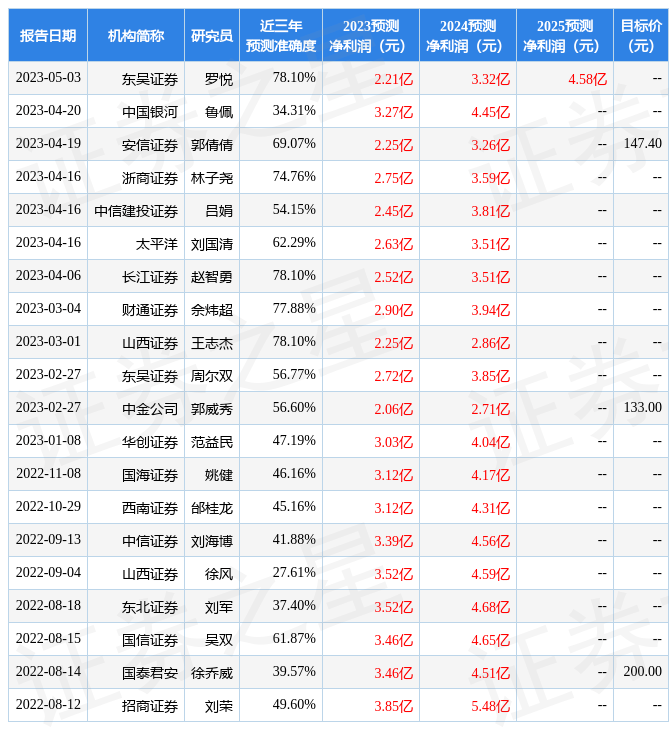
Task: Click target price 200.00
Action: tap(642, 672)
